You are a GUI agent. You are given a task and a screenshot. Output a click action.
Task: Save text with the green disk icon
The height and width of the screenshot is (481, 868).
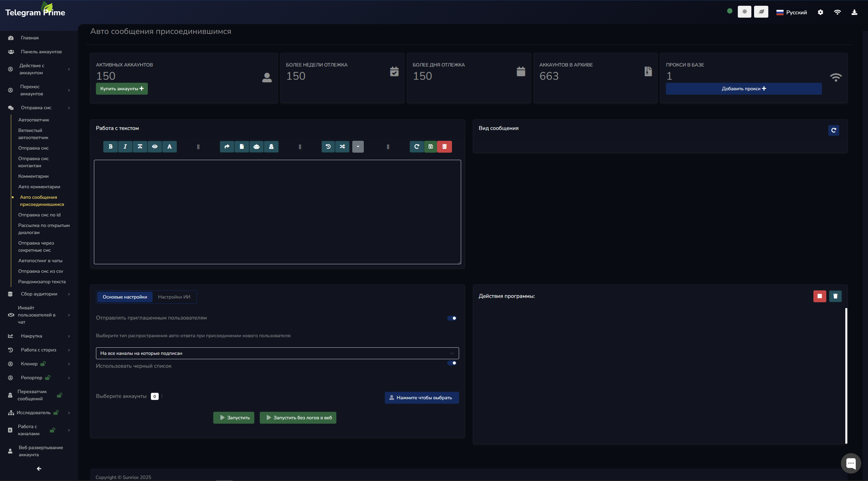431,147
